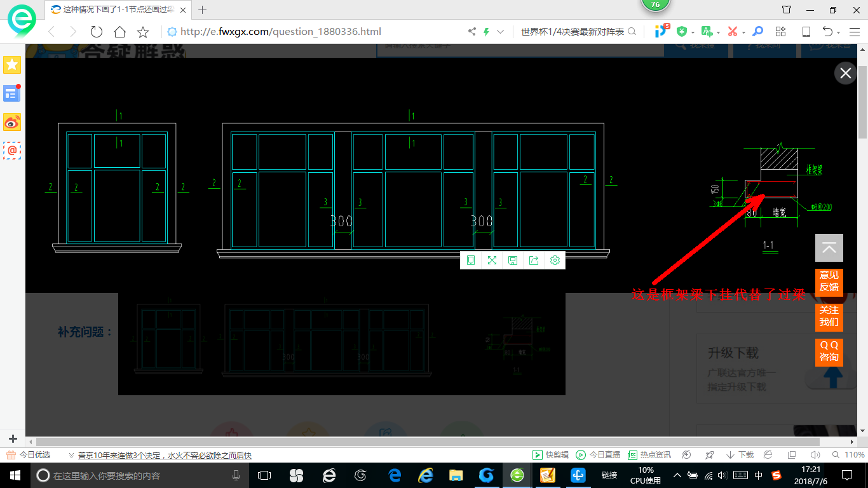
Task: Open the green shield payment protection icon
Action: tap(682, 32)
